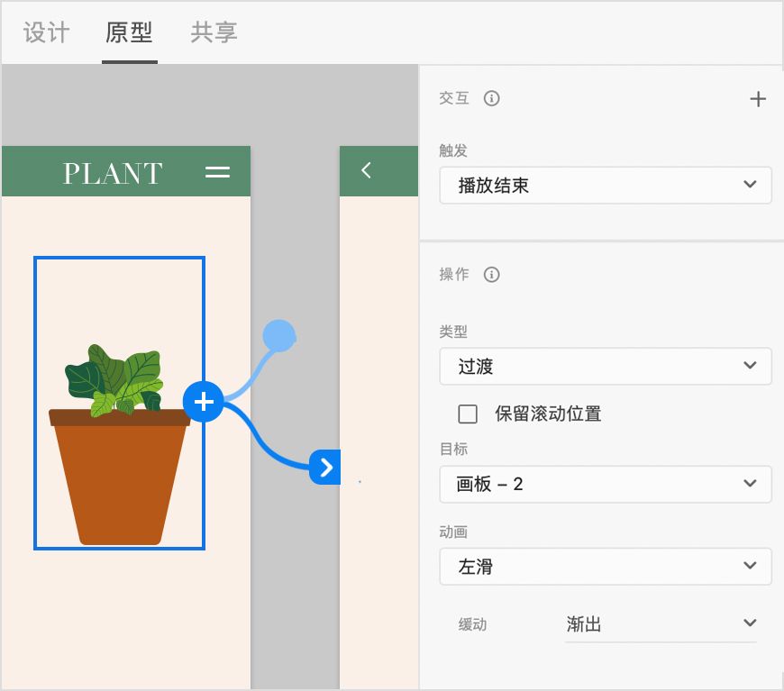Viewport: 784px width, 691px height.
Task: Open the 触发 dropdown showing 播放结束
Action: coord(605,185)
